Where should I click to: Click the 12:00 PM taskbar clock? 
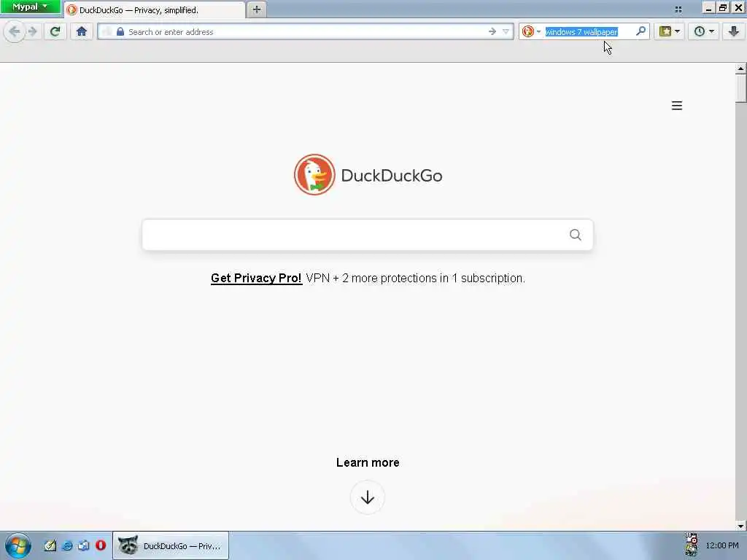click(722, 545)
